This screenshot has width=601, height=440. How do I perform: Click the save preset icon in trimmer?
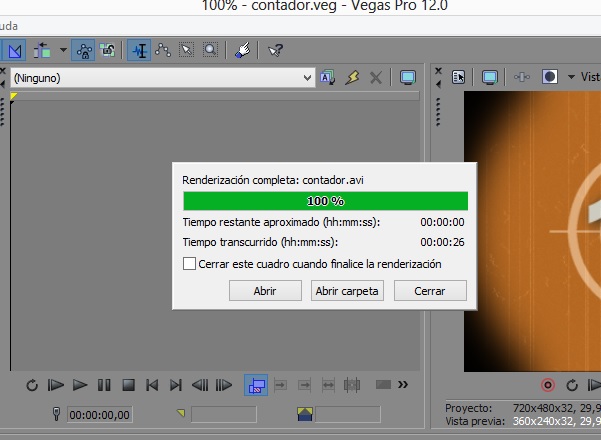[x=328, y=78]
